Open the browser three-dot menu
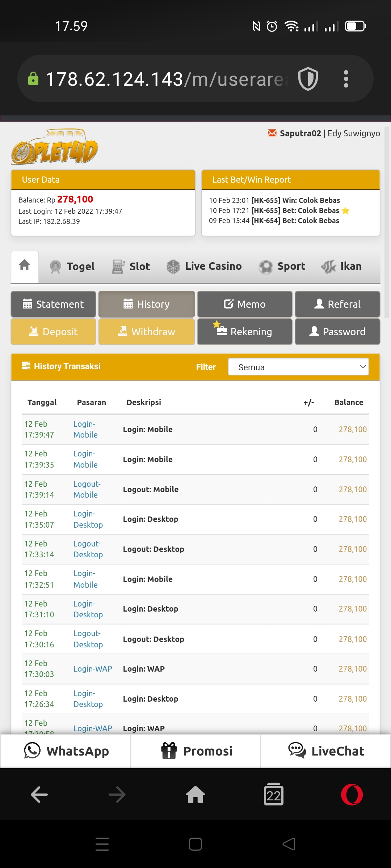Viewport: 391px width, 868px height. [346, 79]
